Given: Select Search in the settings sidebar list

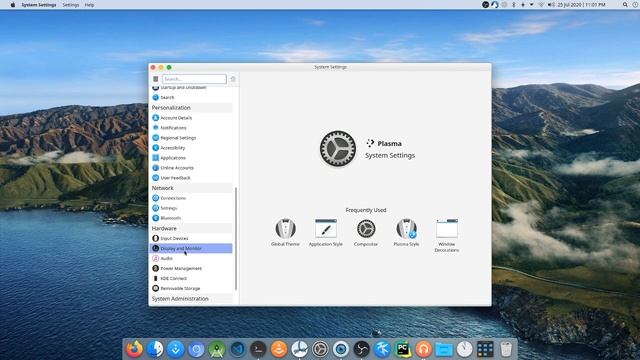Looking at the screenshot, I should click(191, 98).
